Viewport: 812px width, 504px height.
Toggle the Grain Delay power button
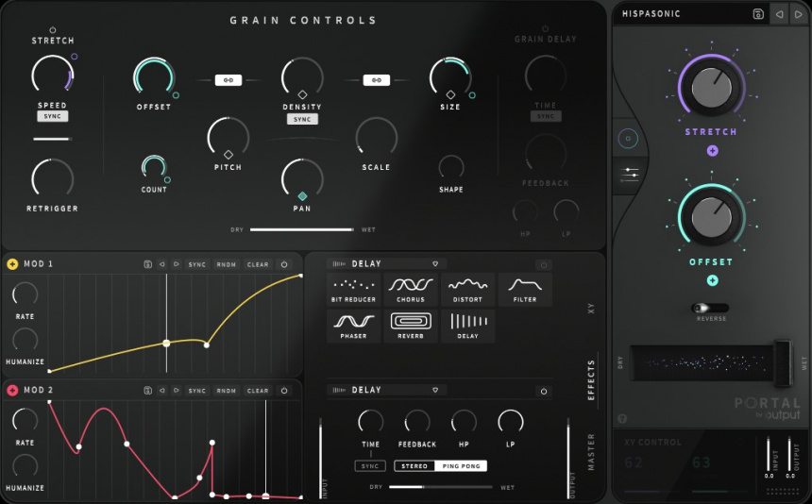pyautogui.click(x=545, y=28)
